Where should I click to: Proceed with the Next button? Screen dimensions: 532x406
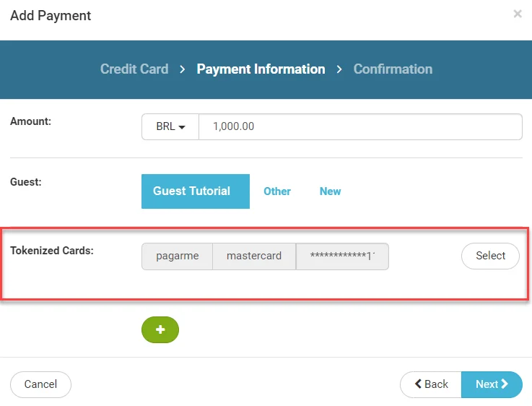tap(492, 384)
